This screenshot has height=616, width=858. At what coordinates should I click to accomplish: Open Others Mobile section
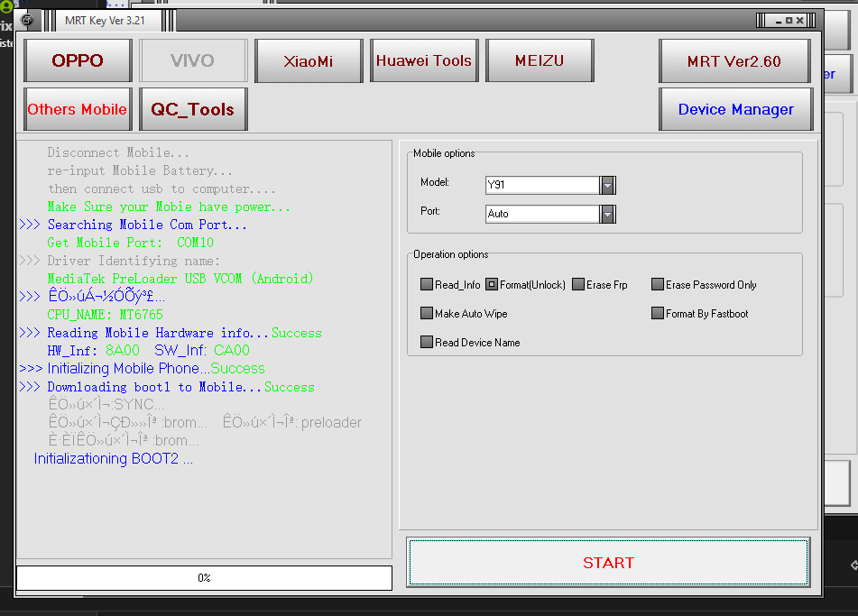pos(78,109)
